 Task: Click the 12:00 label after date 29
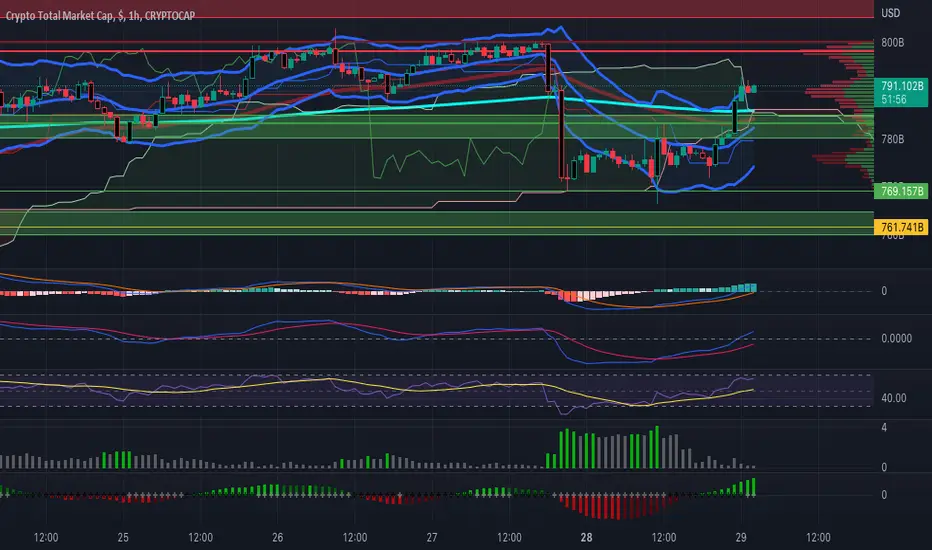(818, 538)
